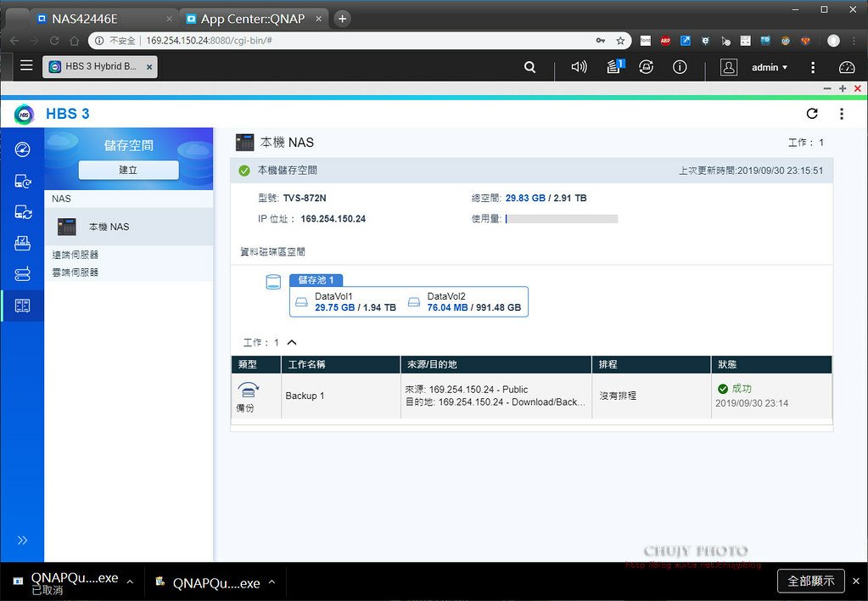Viewport: 868px width, 601px height.
Task: Click the ABP extension icon
Action: pos(665,41)
